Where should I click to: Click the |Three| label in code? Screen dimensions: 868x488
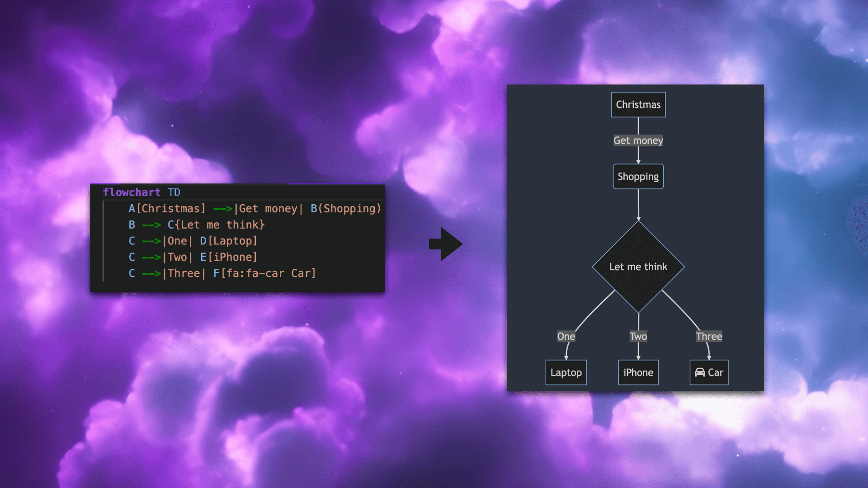pyautogui.click(x=184, y=273)
